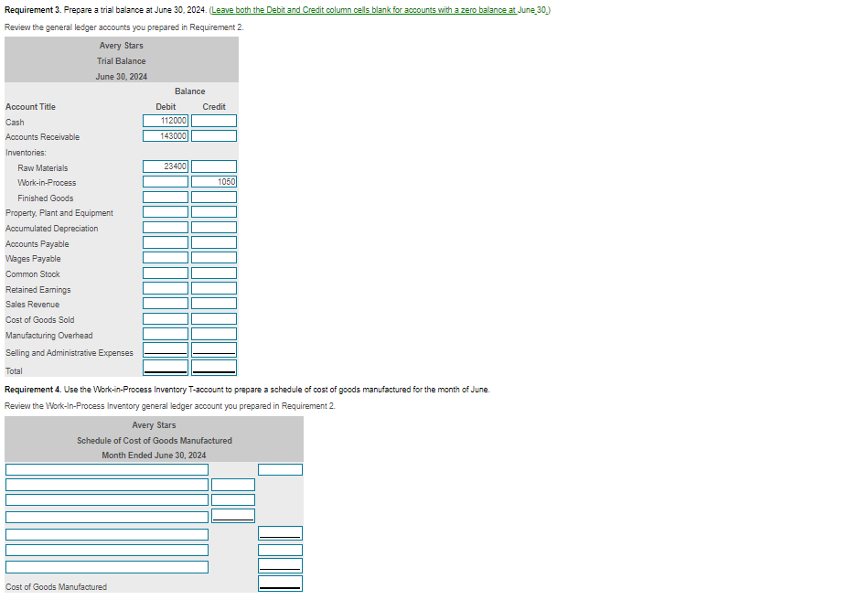Click the first description field in the schedule
This screenshot has height=600, width=868.
click(106, 469)
